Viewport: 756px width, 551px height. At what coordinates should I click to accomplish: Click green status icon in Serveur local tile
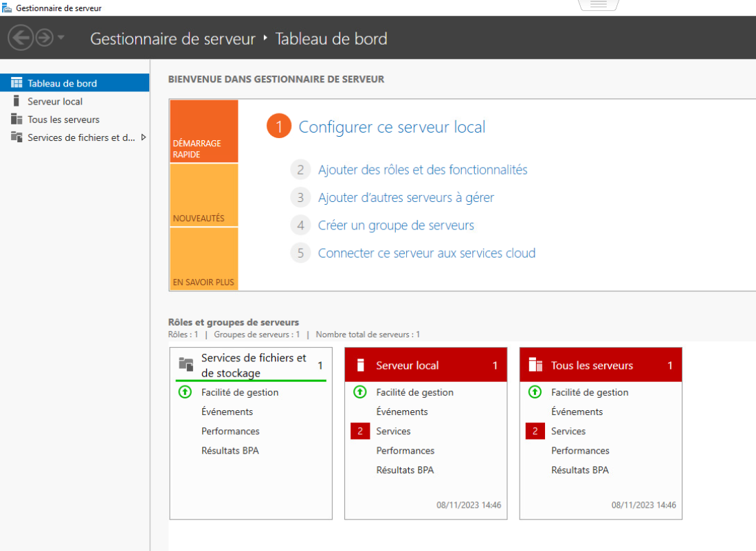(360, 392)
